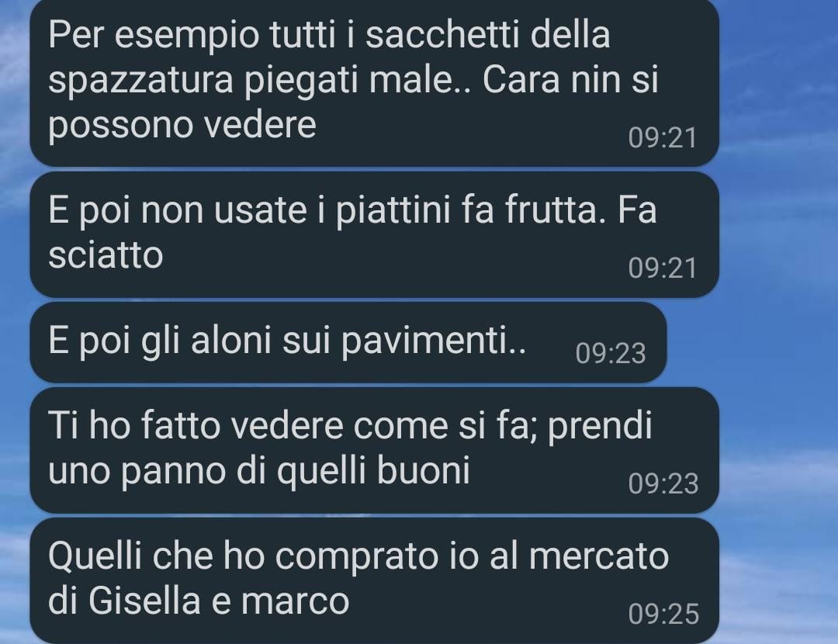
Task: Click the sky wallpaper beside the aloni message
Action: (x=748, y=342)
